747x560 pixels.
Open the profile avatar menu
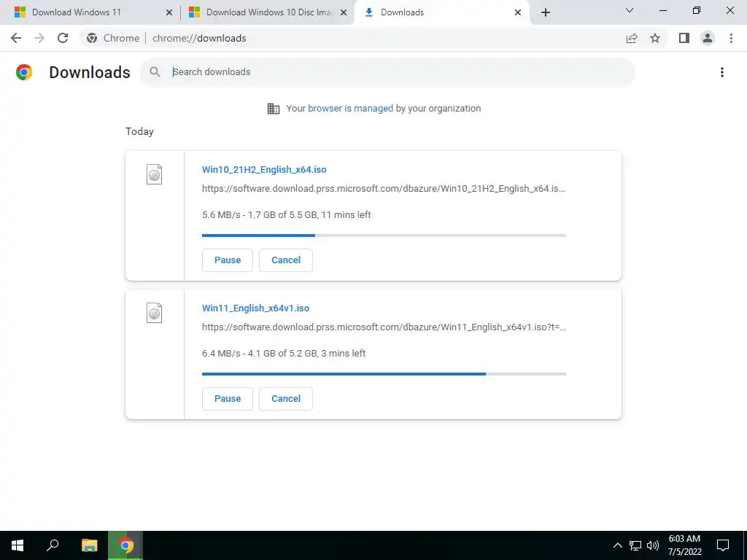pyautogui.click(x=708, y=38)
